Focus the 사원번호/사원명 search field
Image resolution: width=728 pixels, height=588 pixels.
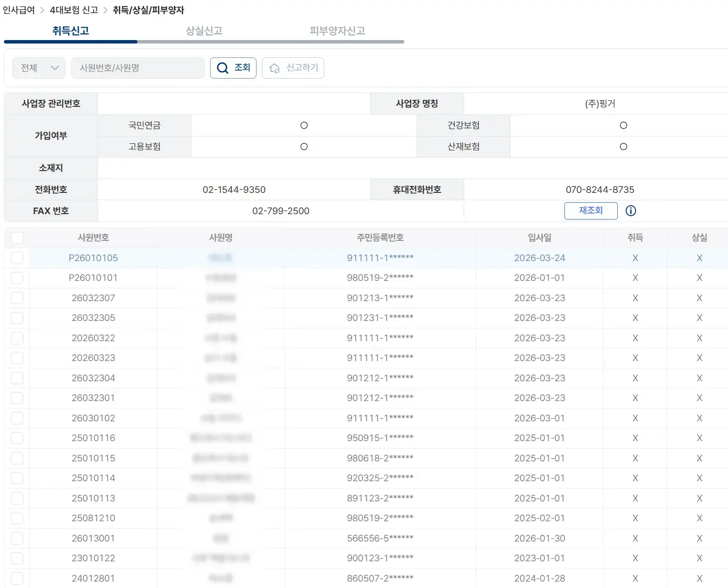137,68
